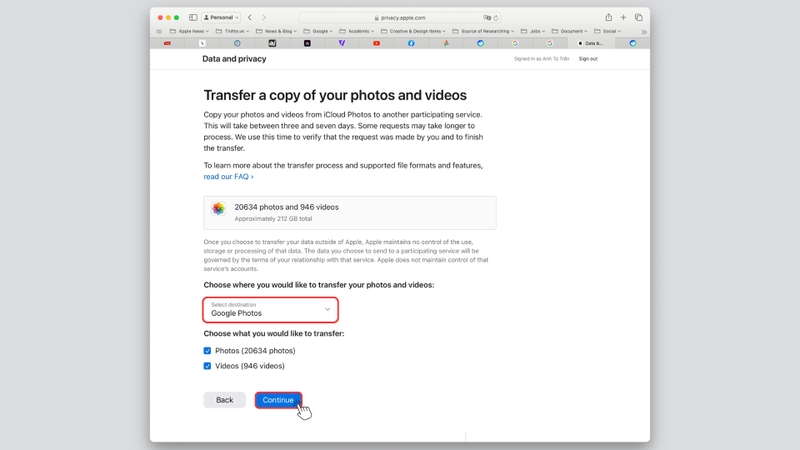Expand the News & Blog bookmarks folder
This screenshot has width=800, height=450.
276,31
